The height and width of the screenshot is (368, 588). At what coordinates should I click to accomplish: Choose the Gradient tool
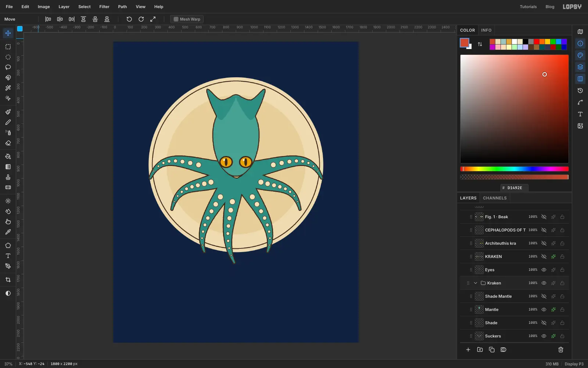[8, 167]
